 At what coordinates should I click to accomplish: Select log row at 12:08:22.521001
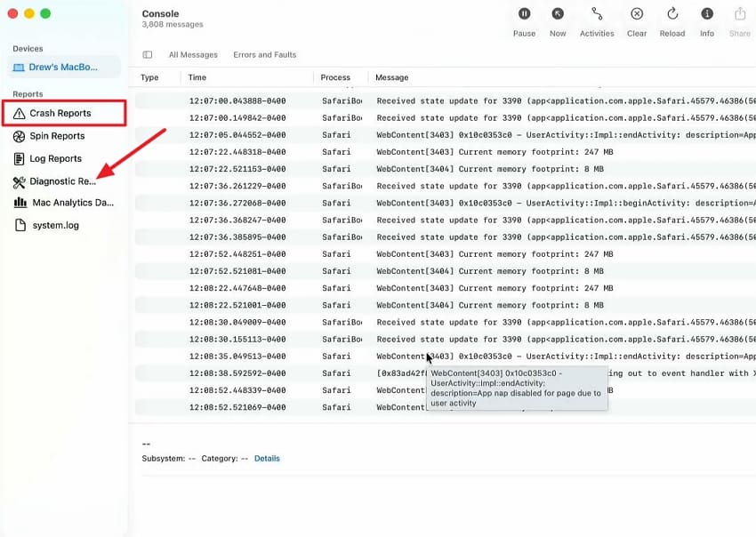pyautogui.click(x=446, y=305)
